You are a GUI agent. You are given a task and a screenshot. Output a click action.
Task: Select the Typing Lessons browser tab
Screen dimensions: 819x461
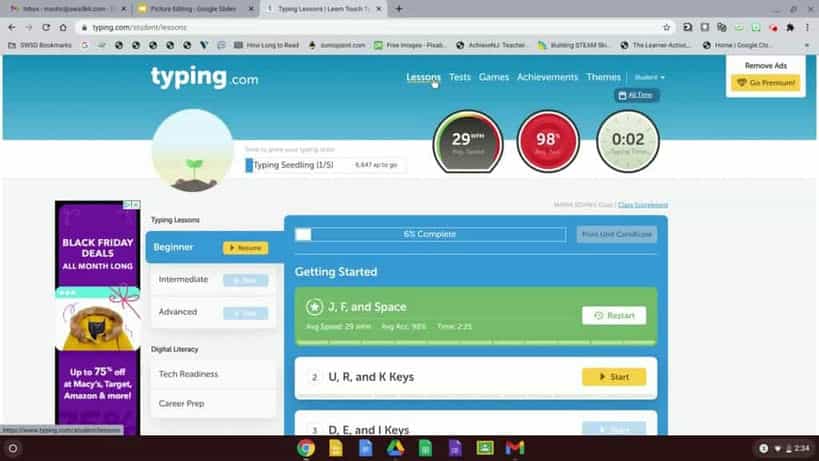click(x=323, y=9)
